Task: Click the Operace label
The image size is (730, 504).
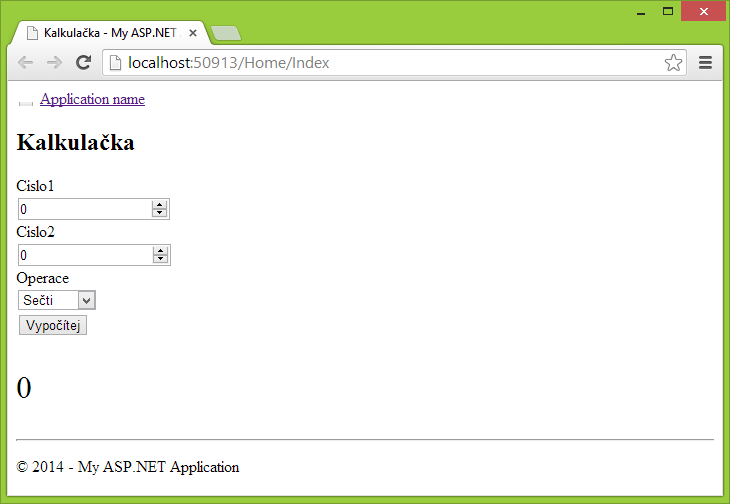Action: pos(42,278)
